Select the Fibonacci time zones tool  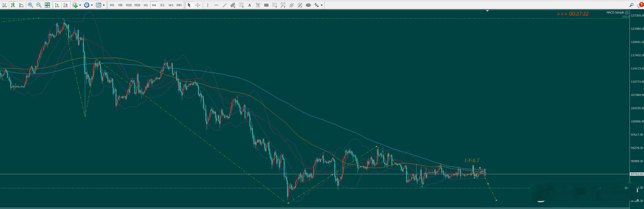(x=275, y=5)
